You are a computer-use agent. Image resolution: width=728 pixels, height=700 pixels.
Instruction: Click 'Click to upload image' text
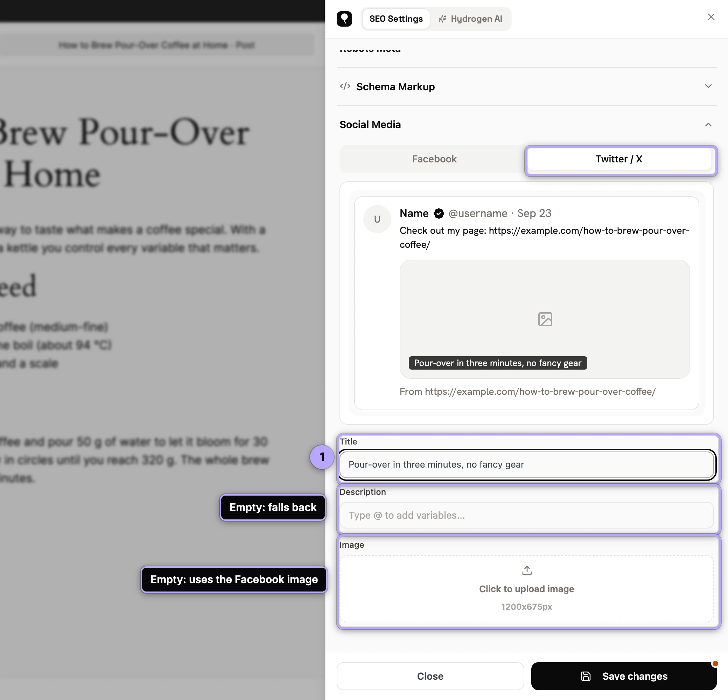coord(526,589)
